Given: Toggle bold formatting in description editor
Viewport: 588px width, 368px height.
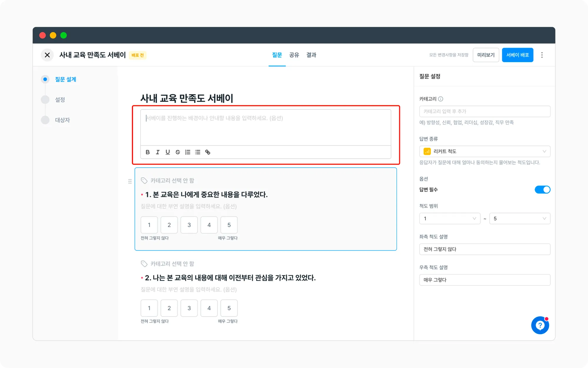Looking at the screenshot, I should 148,152.
